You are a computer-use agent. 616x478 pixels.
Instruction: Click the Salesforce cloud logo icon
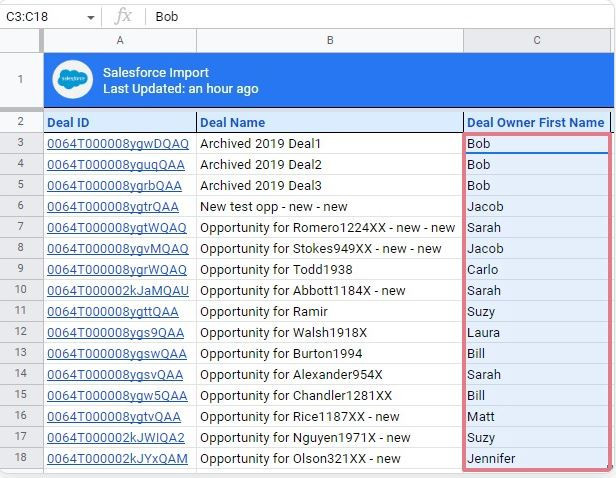click(73, 80)
